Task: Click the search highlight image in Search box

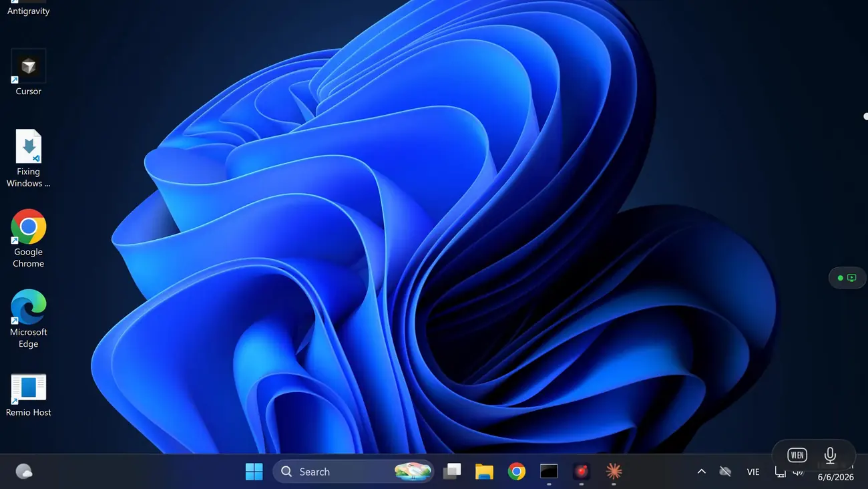Action: (412, 472)
